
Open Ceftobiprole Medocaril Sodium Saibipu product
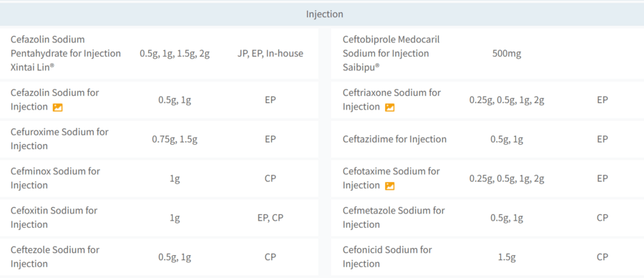pos(391,54)
